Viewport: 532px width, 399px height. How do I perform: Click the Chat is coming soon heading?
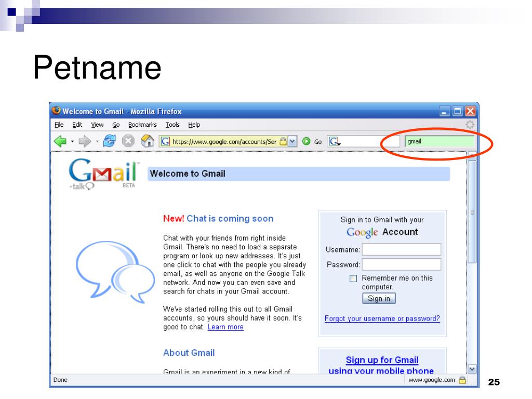[230, 219]
